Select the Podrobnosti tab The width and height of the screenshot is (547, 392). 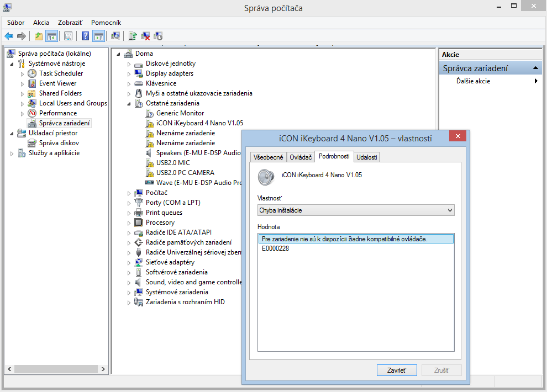(x=334, y=156)
